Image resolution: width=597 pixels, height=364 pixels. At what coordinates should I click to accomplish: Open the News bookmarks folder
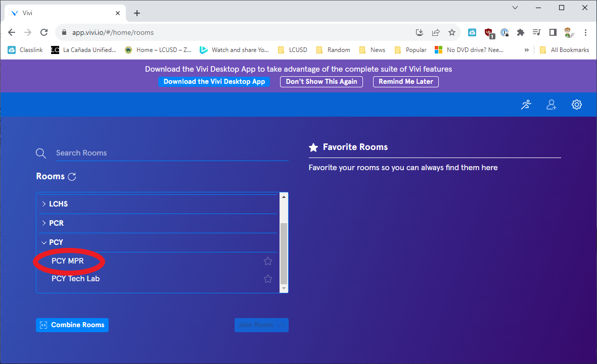373,50
